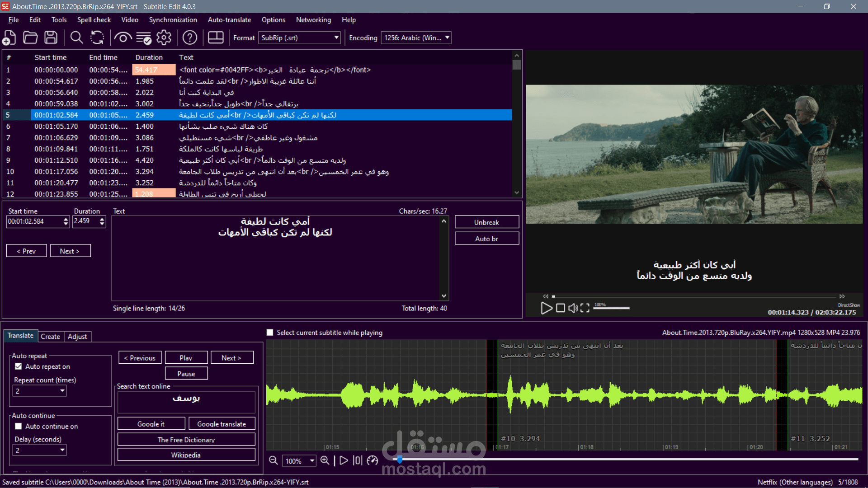Open Settings gear icon in toolbar
The image size is (868, 488).
164,38
